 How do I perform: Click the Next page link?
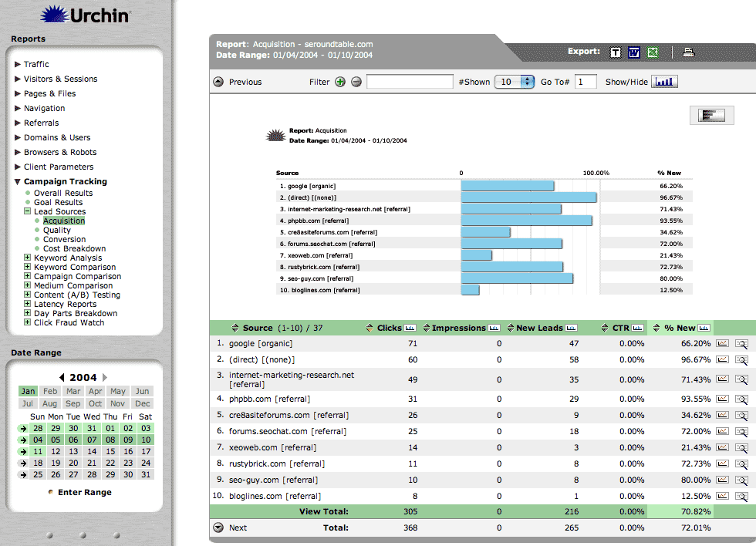tap(238, 527)
